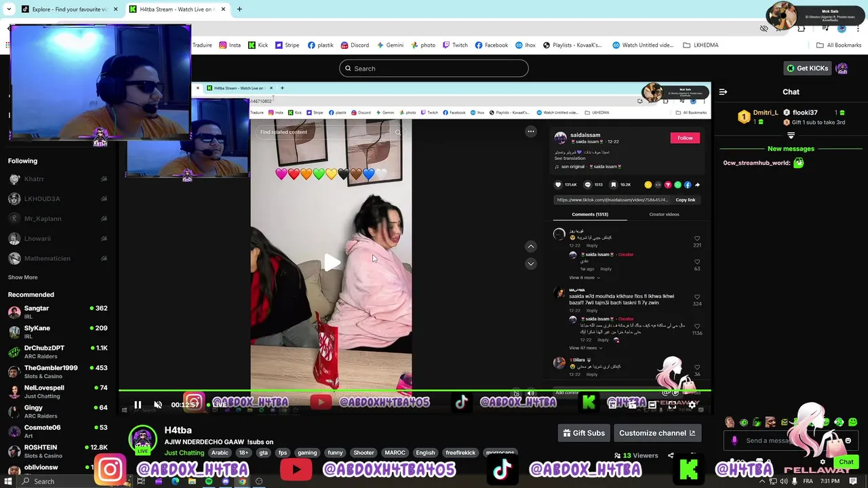Open the emoji picker in chat input
Screen dimensions: 868x488
tap(848, 441)
